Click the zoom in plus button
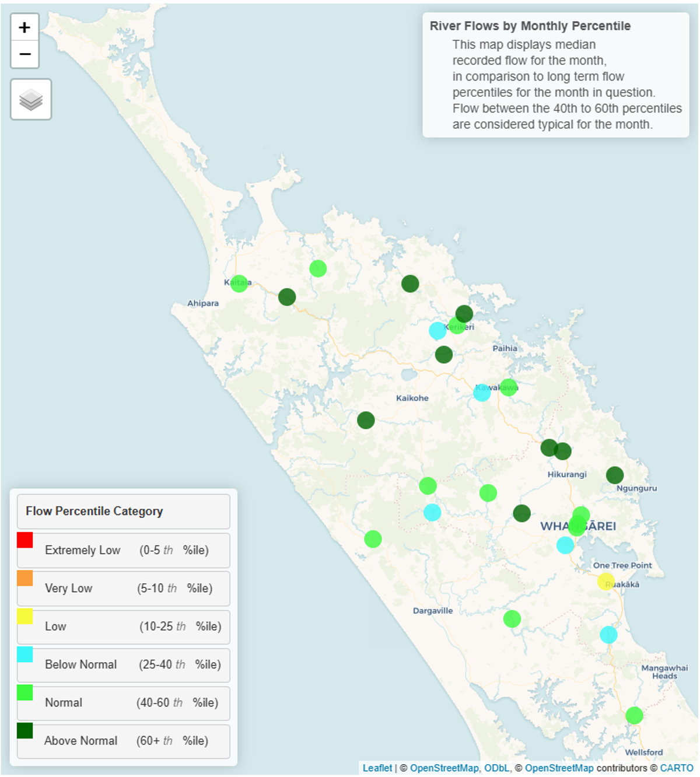The height and width of the screenshot is (777, 700). pyautogui.click(x=24, y=27)
